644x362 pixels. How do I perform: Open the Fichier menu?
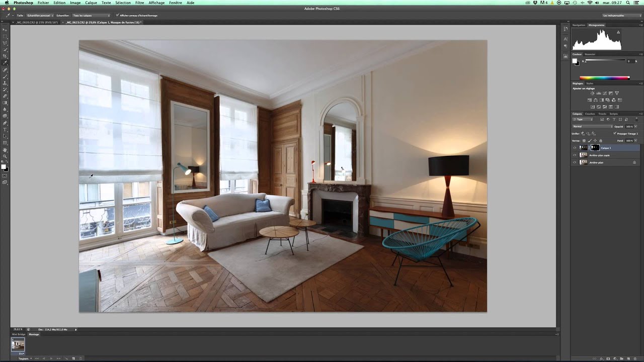click(43, 3)
